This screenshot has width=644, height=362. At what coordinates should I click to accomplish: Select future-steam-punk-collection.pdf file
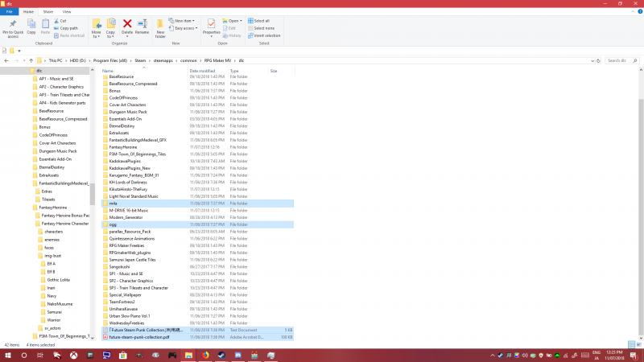[x=197, y=337]
